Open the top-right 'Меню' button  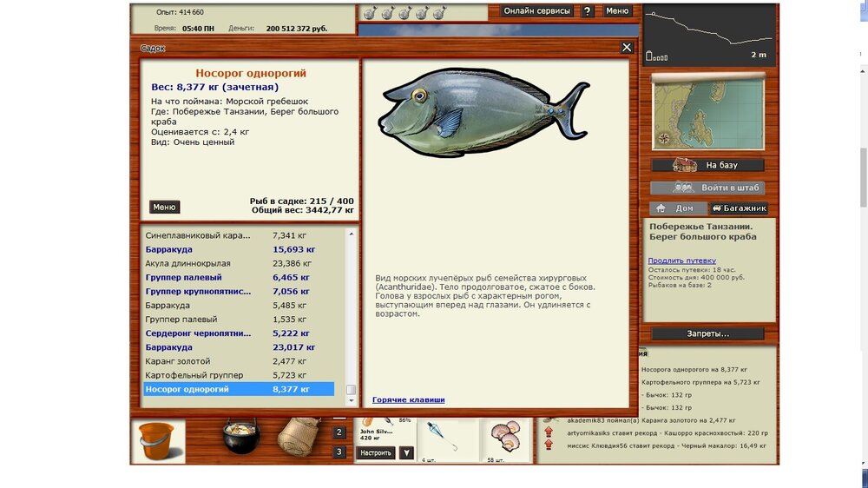(617, 11)
